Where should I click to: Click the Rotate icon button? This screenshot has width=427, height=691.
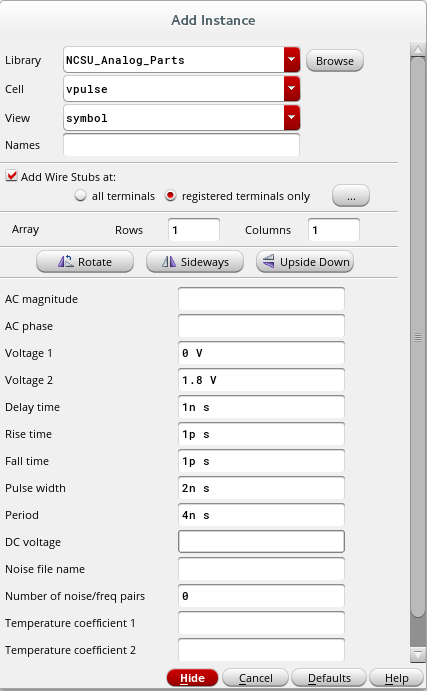[x=85, y=262]
